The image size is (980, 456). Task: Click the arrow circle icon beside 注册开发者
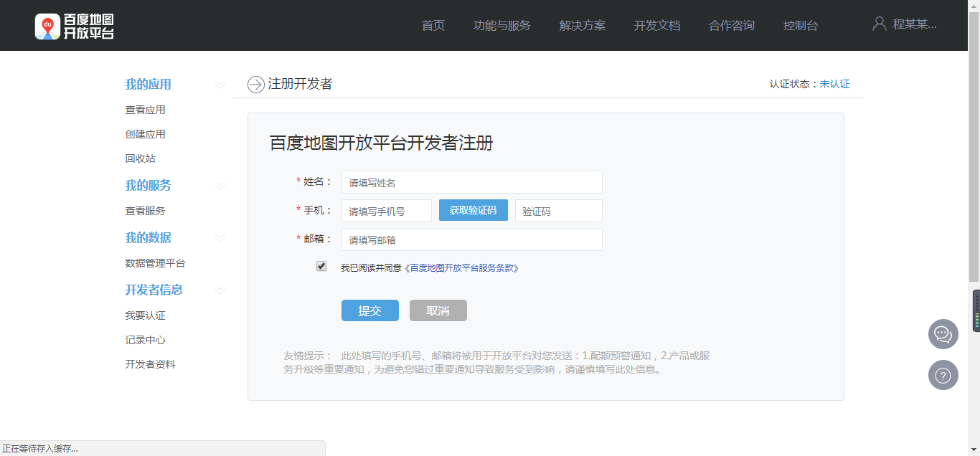pos(256,85)
